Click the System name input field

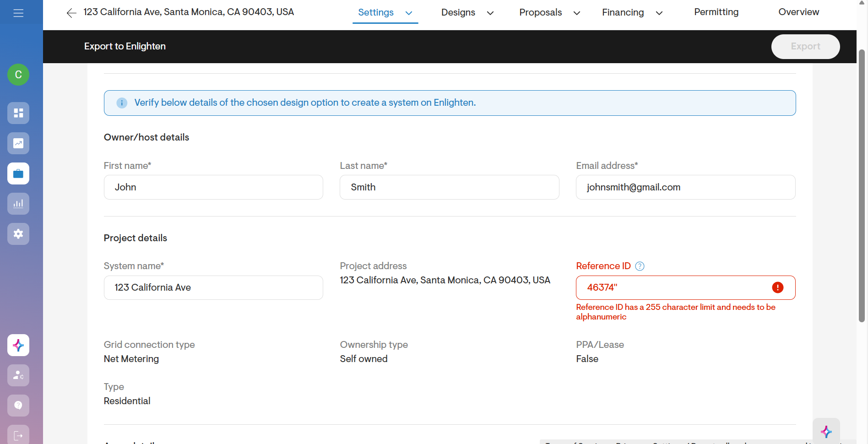pyautogui.click(x=213, y=287)
